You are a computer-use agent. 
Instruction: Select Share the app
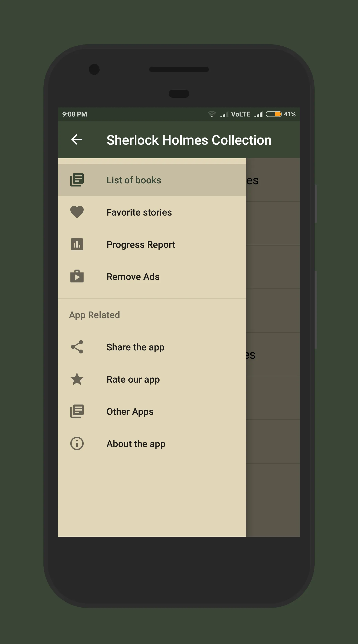(152, 347)
